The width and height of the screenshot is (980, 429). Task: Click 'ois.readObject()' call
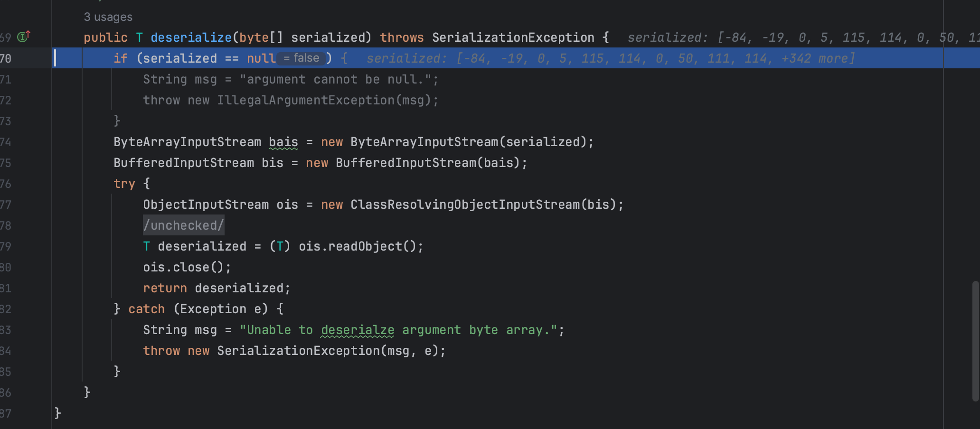[357, 246]
